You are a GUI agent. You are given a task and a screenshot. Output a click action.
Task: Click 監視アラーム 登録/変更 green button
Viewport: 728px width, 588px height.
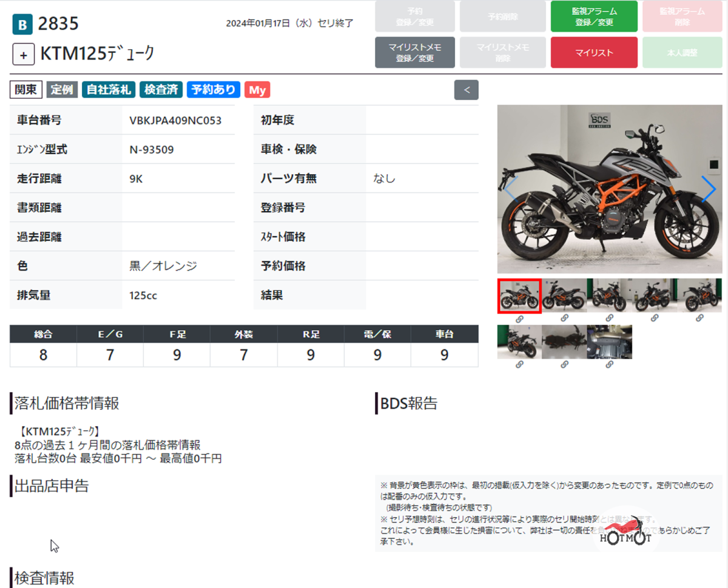[x=594, y=16]
